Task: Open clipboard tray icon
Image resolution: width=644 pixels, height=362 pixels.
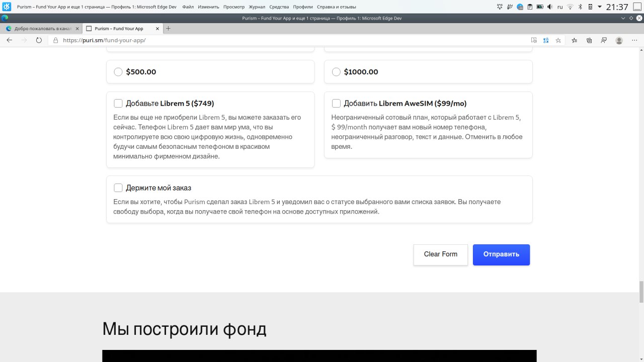Action: [530, 7]
